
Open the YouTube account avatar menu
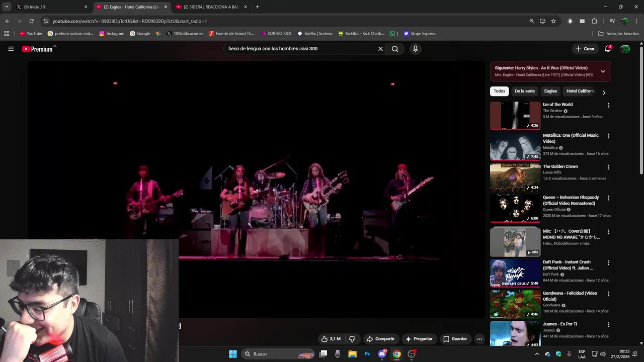(x=625, y=49)
